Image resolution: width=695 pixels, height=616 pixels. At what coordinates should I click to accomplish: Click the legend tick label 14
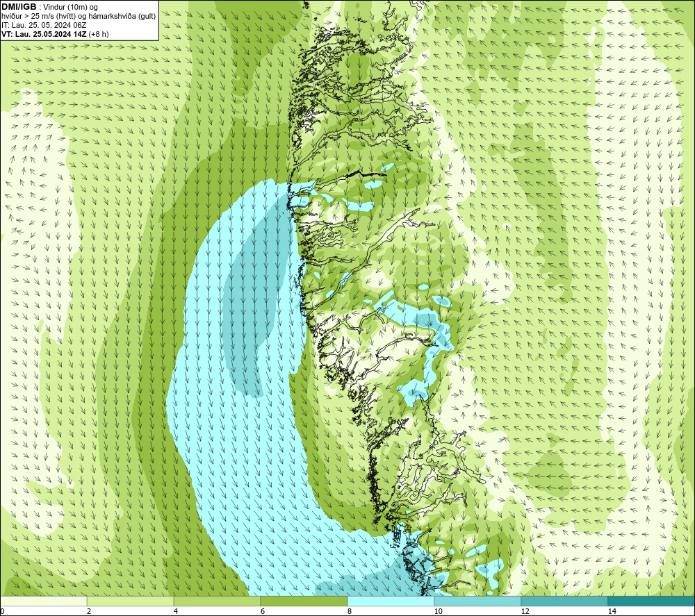click(612, 611)
